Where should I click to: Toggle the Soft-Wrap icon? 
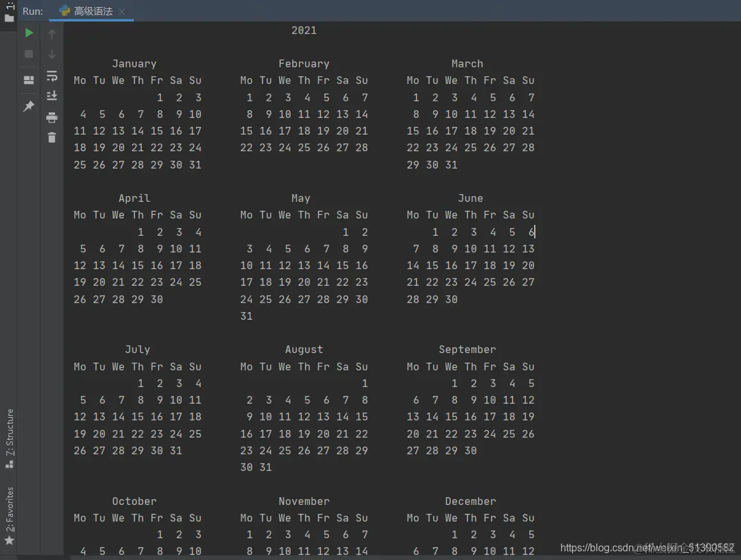pos(52,76)
